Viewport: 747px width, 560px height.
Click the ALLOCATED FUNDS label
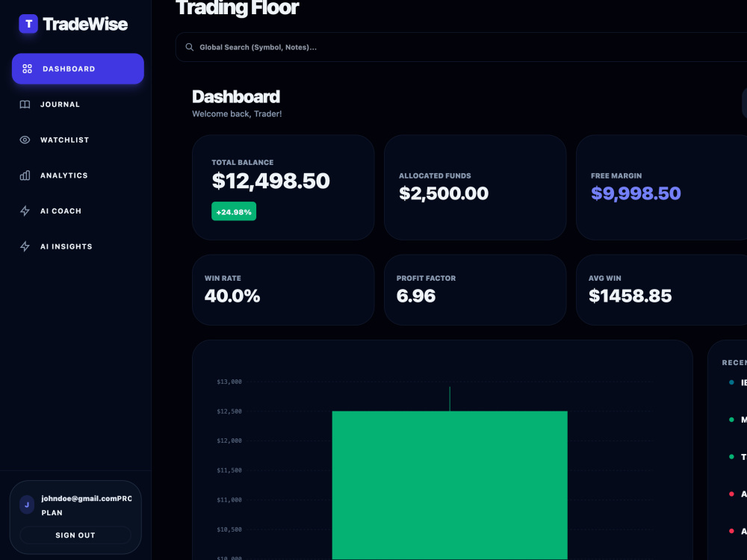[x=435, y=175]
